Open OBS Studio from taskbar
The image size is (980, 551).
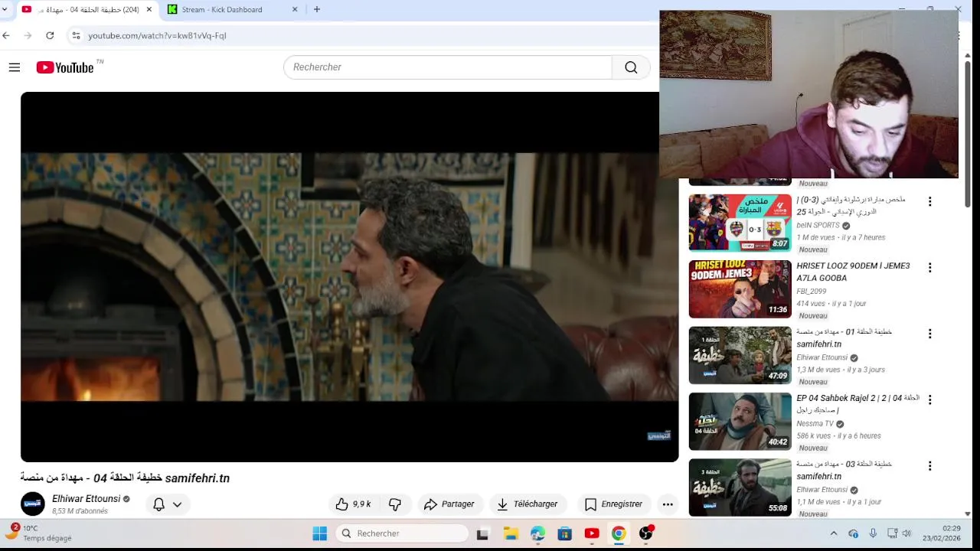coord(646,533)
